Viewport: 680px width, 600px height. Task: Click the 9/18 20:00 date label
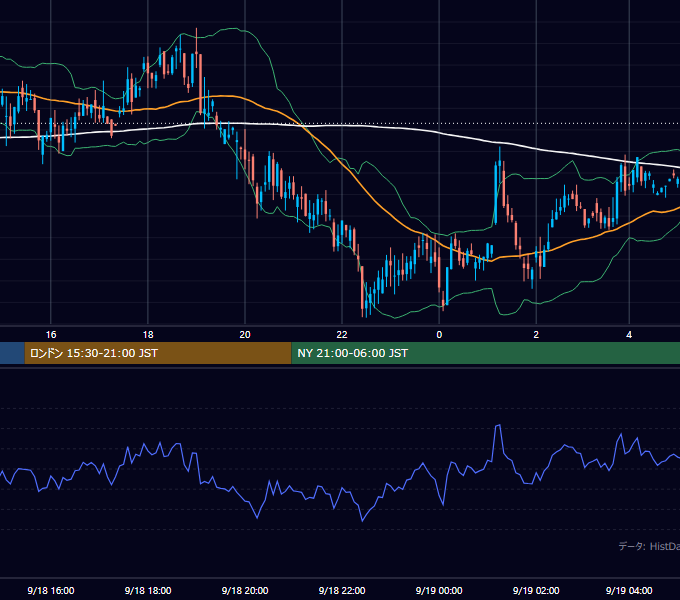click(x=245, y=590)
